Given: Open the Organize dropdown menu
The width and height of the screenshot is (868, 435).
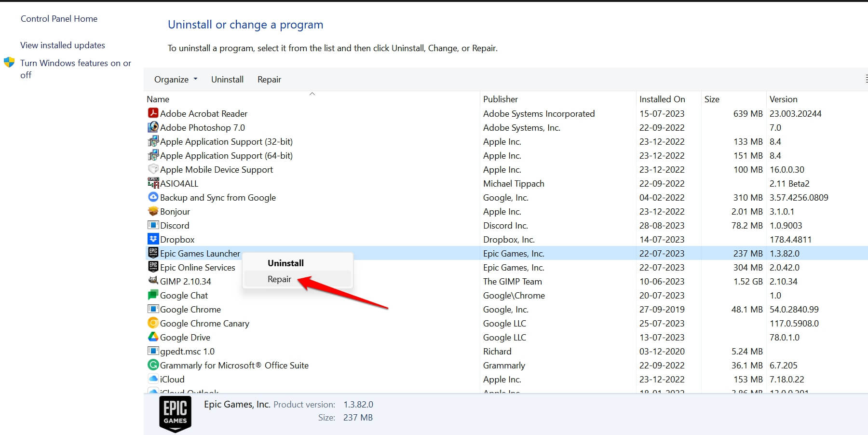Looking at the screenshot, I should pos(175,79).
